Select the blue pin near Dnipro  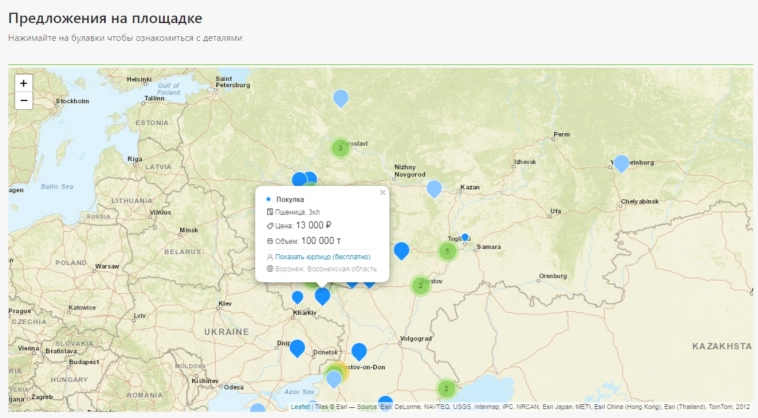coord(297,347)
